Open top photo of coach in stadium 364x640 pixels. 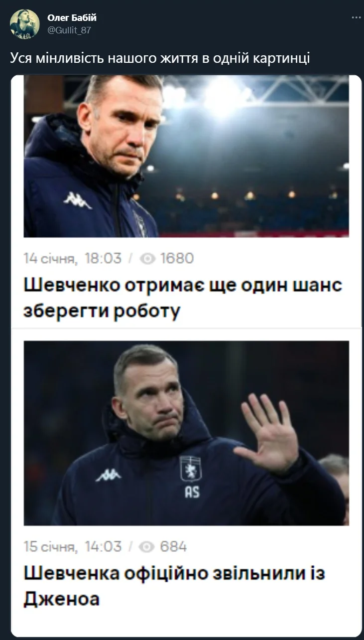[x=186, y=156]
